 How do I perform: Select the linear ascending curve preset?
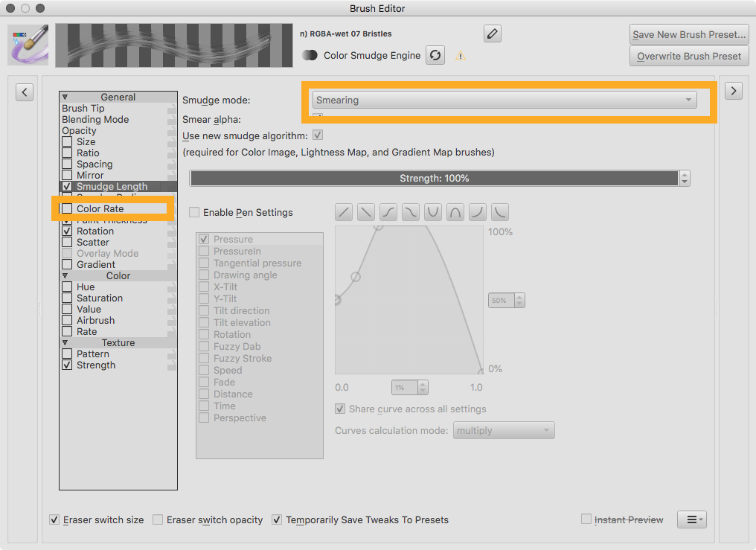344,212
